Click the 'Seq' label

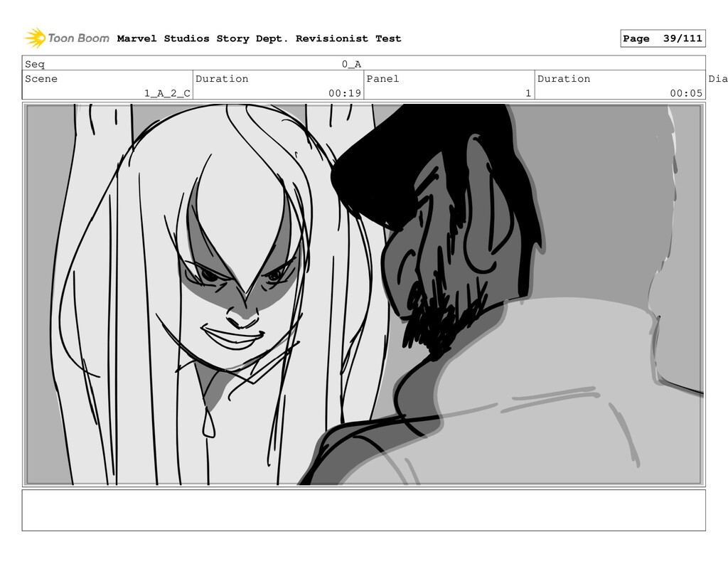[35, 64]
